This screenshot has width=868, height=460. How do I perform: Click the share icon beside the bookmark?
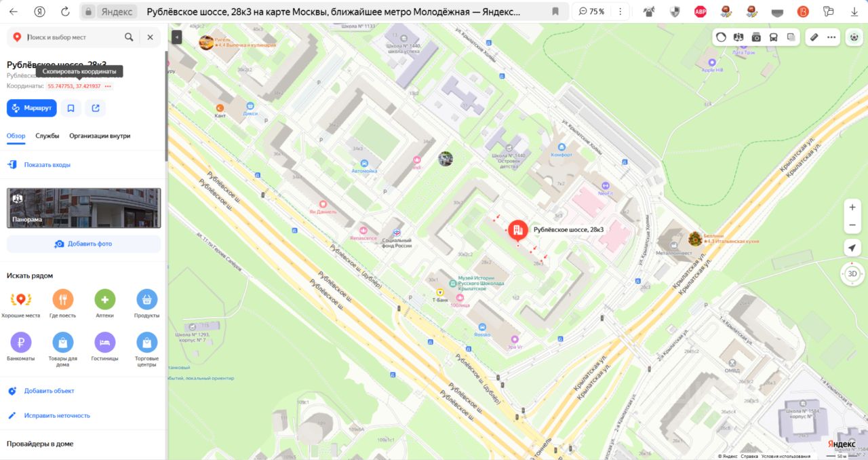tap(96, 108)
